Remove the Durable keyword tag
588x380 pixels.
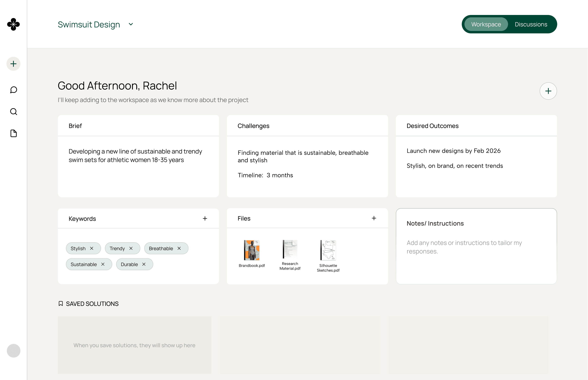click(144, 264)
